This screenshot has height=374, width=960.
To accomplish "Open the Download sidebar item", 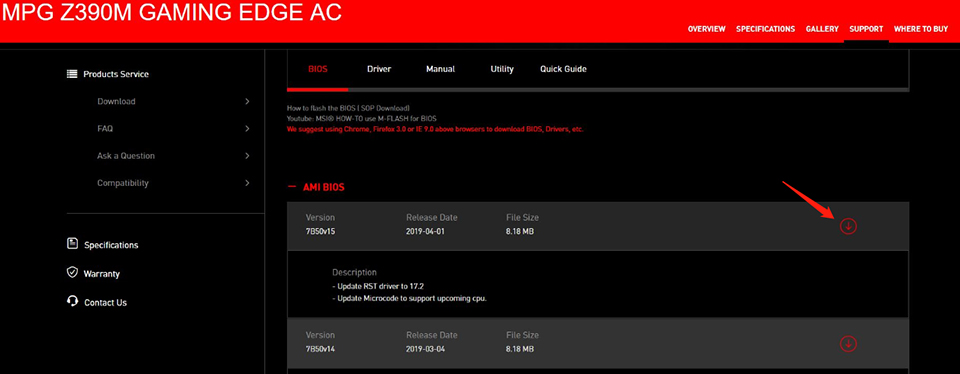I will coord(116,102).
